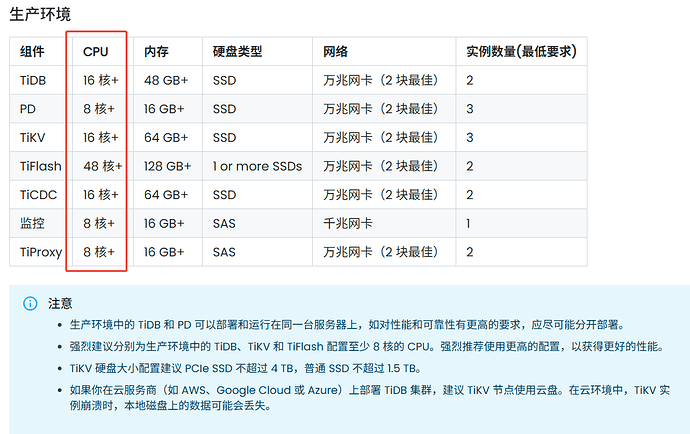Click the info icon beside 注意
The width and height of the screenshot is (690, 434).
pos(30,303)
